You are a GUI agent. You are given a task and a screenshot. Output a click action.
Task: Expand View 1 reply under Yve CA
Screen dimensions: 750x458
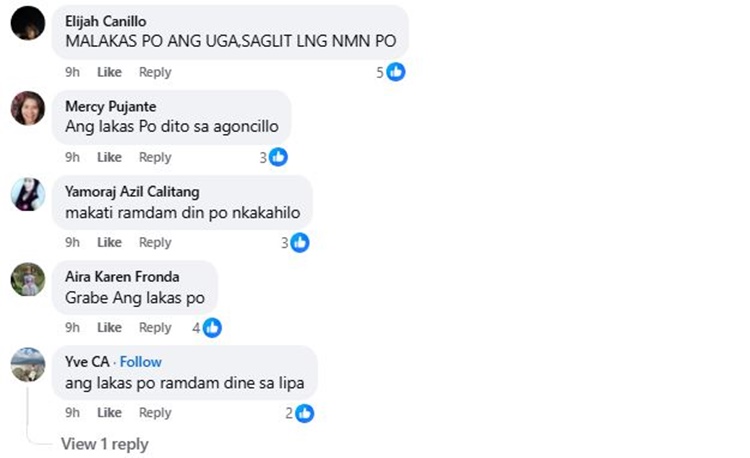105,444
